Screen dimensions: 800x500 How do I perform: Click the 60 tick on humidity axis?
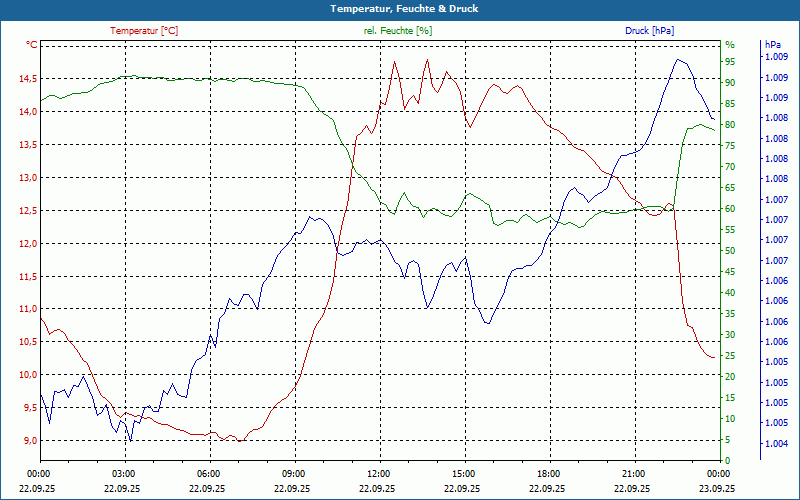tap(730, 209)
